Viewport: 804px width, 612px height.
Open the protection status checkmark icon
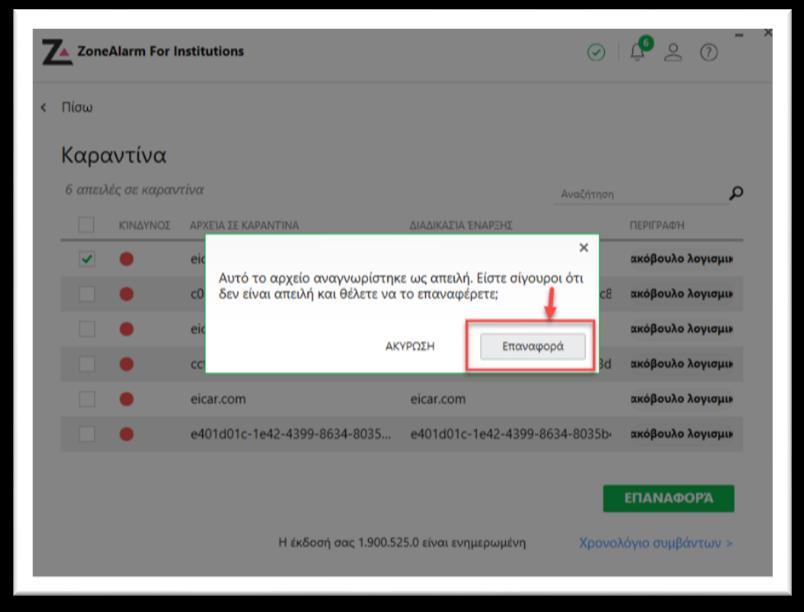pos(596,52)
